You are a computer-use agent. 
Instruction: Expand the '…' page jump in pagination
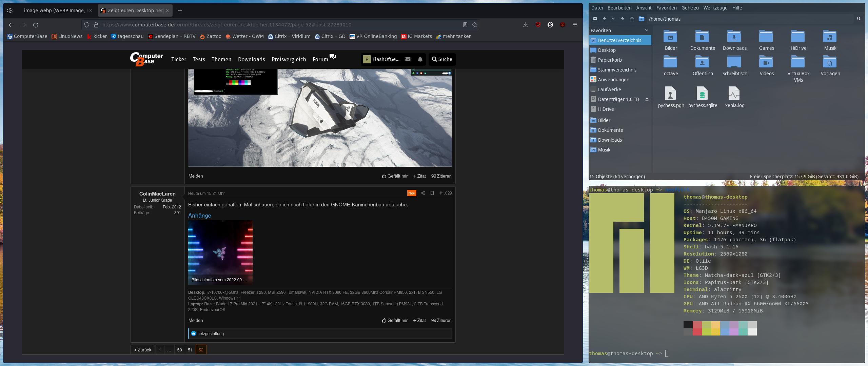pos(169,350)
